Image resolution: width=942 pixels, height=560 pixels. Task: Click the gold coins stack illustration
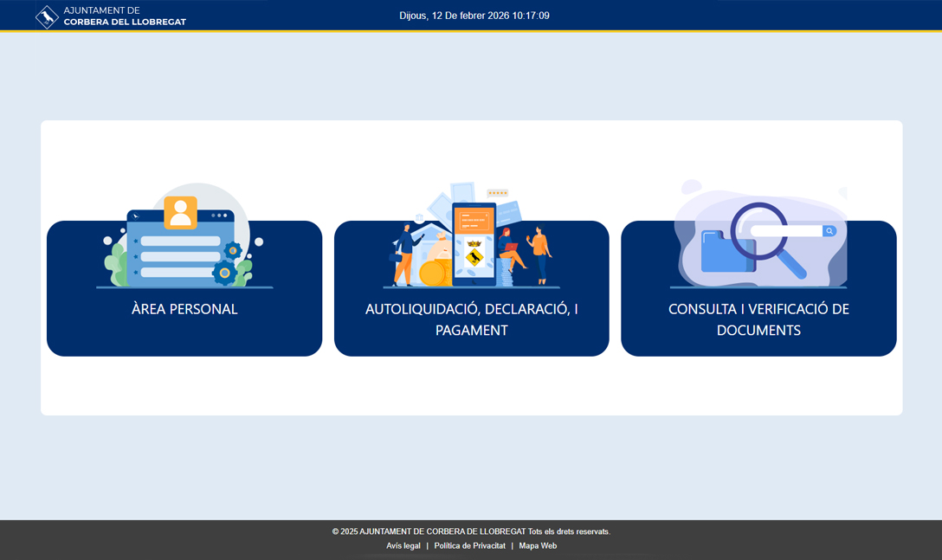433,273
